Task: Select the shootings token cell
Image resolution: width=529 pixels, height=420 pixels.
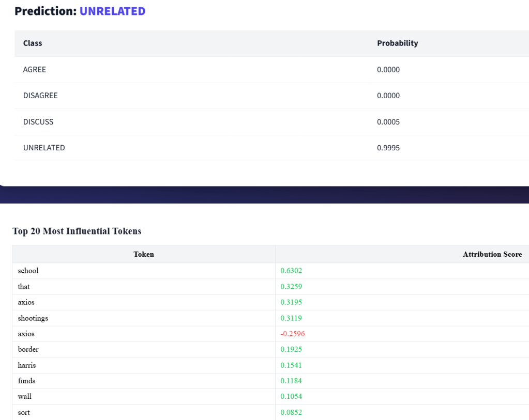Action: click(33, 318)
